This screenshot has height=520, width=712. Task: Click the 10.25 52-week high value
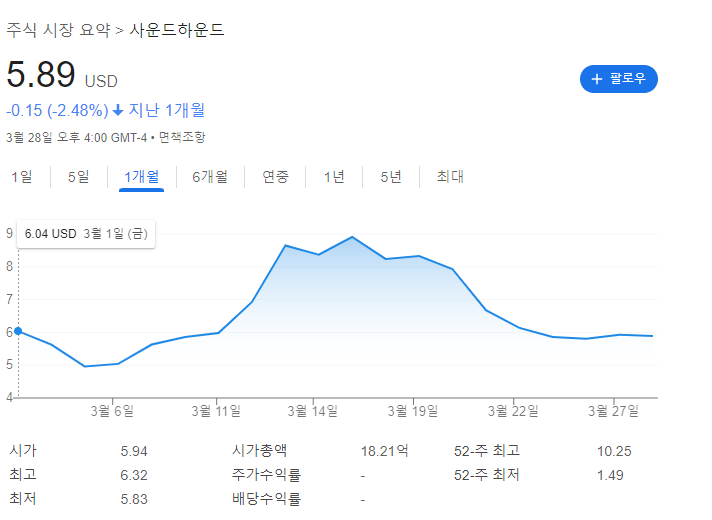tap(614, 451)
